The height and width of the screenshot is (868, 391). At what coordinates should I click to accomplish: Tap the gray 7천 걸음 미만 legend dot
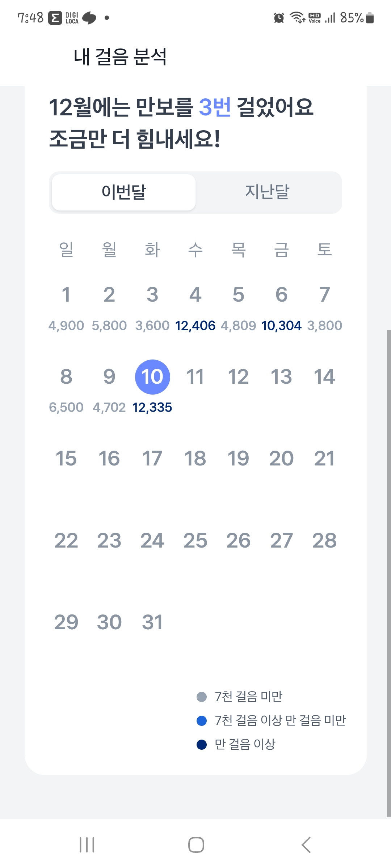pos(202,697)
